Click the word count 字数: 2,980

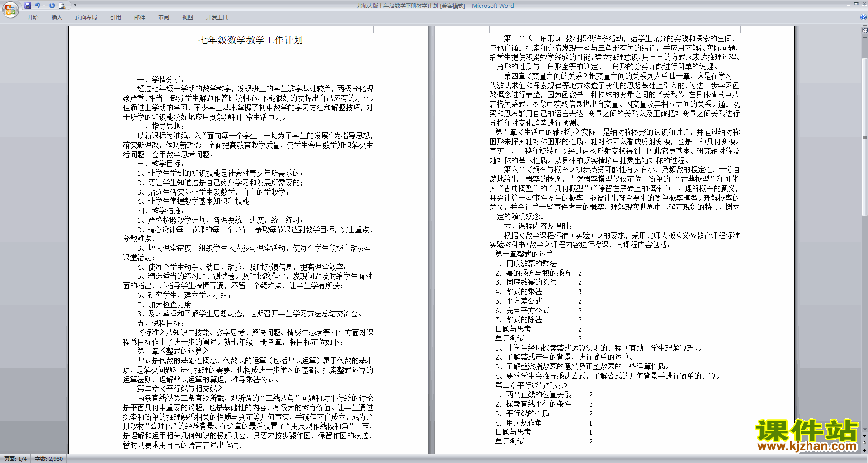pos(49,458)
